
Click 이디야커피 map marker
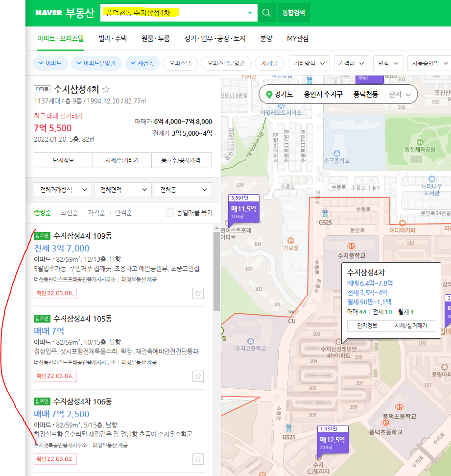402,223
